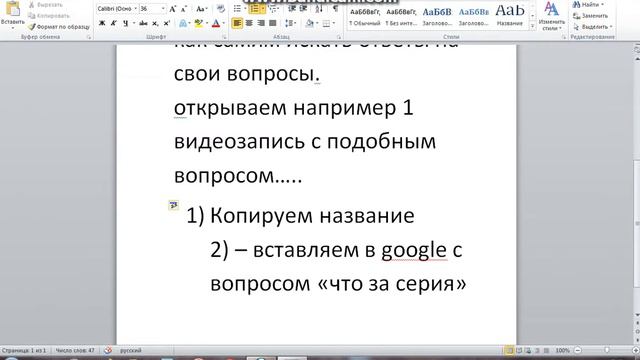Increase paragraph indent
The image size is (640, 360).
pyautogui.click(x=303, y=9)
